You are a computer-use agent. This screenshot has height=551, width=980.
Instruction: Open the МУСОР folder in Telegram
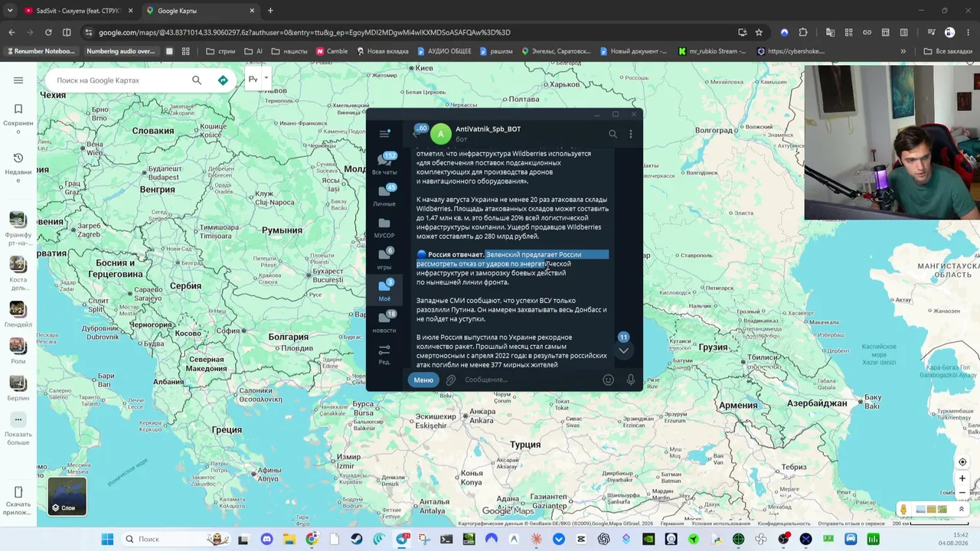pyautogui.click(x=384, y=227)
